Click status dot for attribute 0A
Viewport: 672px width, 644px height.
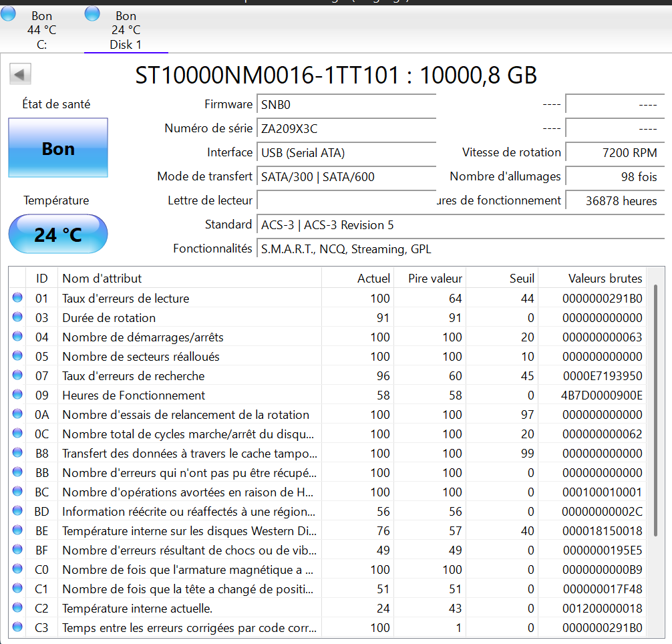17,414
